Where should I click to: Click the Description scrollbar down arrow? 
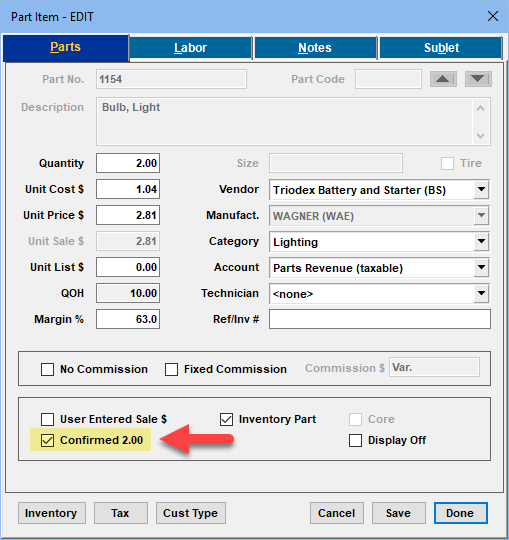[x=480, y=135]
